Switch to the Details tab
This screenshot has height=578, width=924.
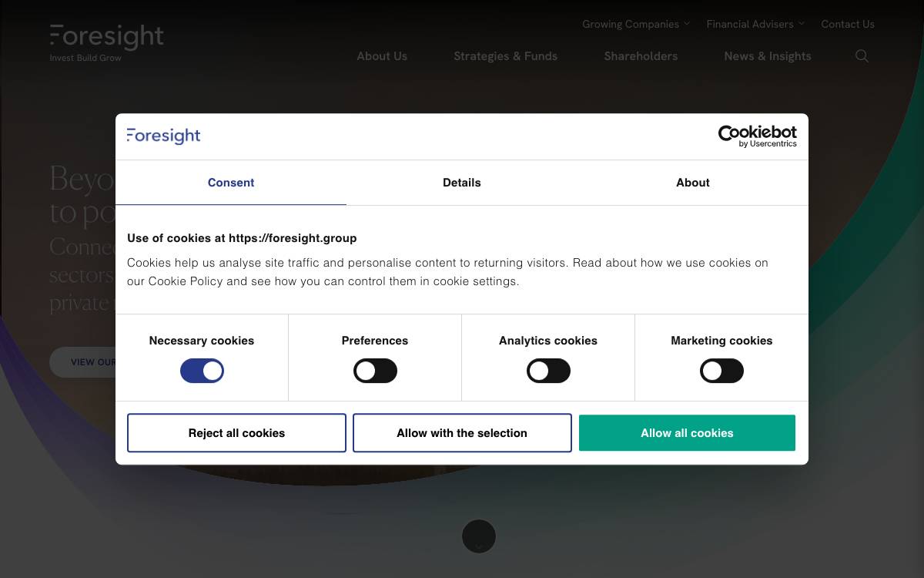[x=462, y=183]
